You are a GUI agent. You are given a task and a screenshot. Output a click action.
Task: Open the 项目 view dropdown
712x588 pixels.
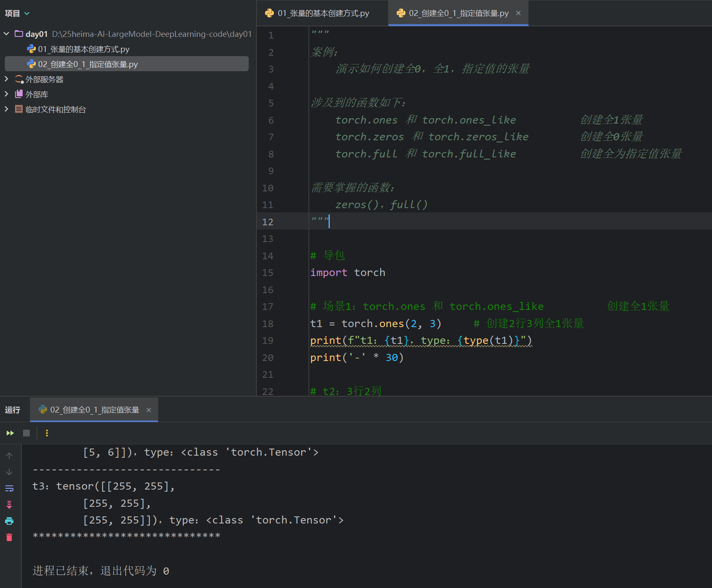point(17,13)
